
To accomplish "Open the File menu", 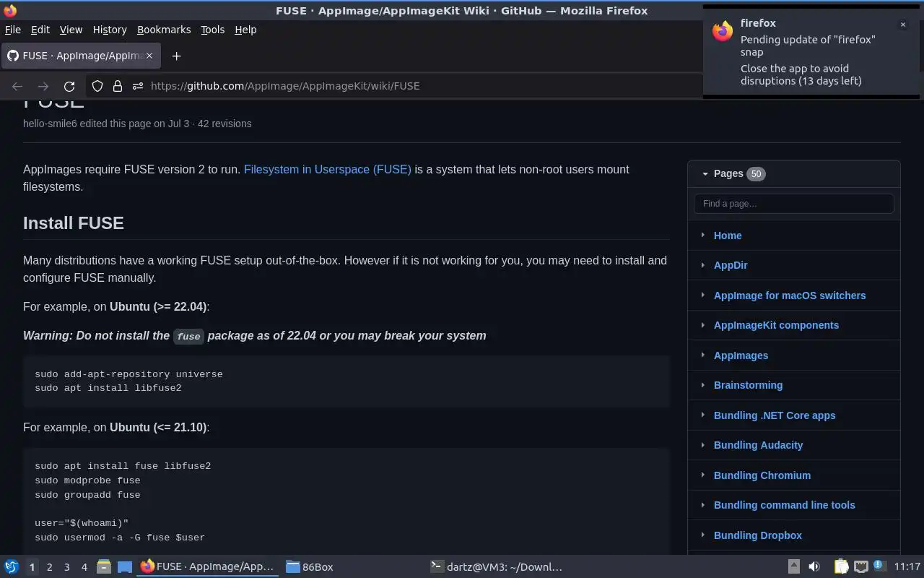I will (x=13, y=30).
